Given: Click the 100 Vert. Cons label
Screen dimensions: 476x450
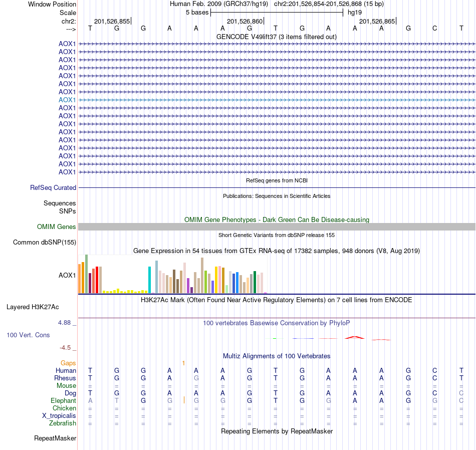Looking at the screenshot, I should pyautogui.click(x=28, y=335).
